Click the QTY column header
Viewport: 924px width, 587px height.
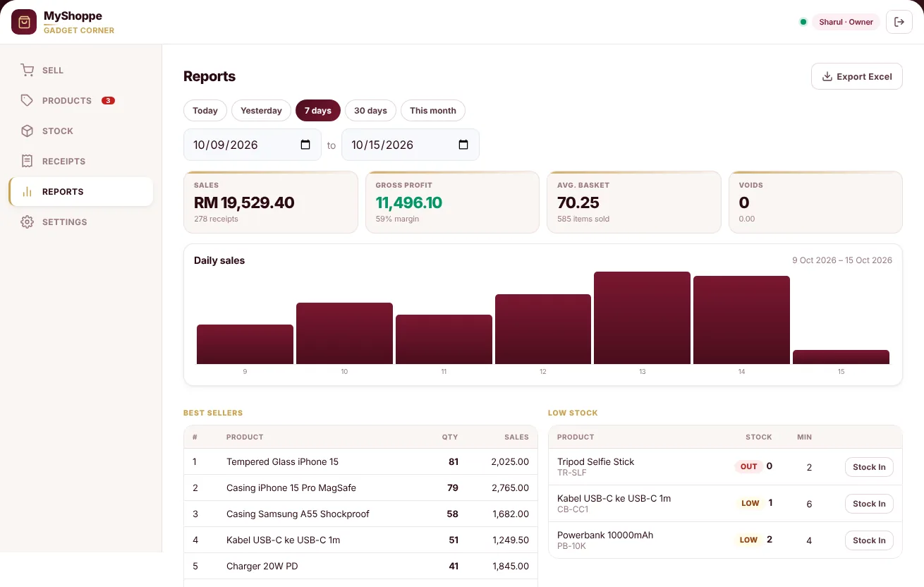pos(450,437)
